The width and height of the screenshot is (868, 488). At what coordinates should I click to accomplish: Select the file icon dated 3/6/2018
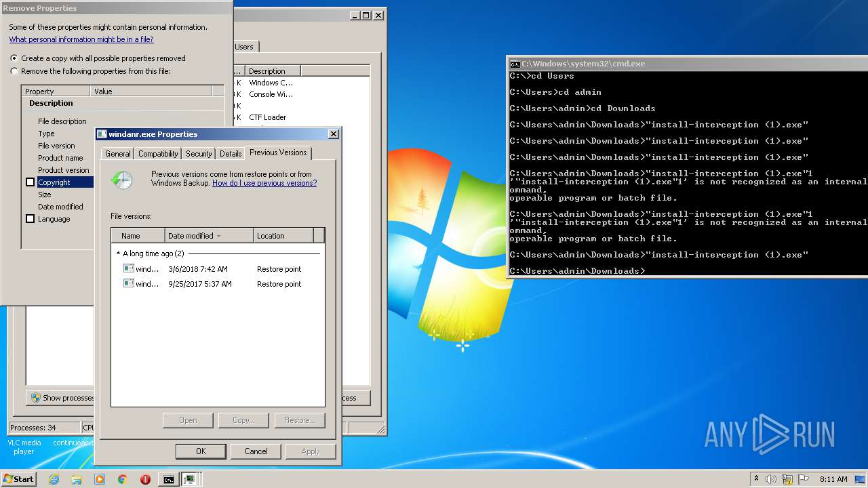[x=129, y=269]
